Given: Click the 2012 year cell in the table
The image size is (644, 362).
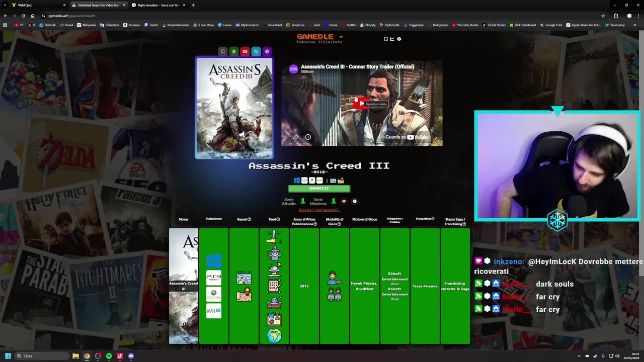Looking at the screenshot, I should [304, 286].
